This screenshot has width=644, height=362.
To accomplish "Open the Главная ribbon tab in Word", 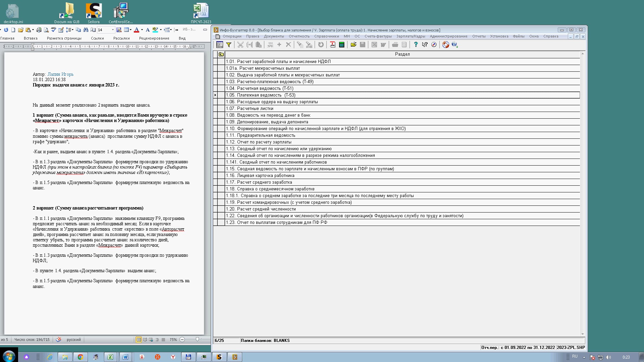I will coord(7,38).
